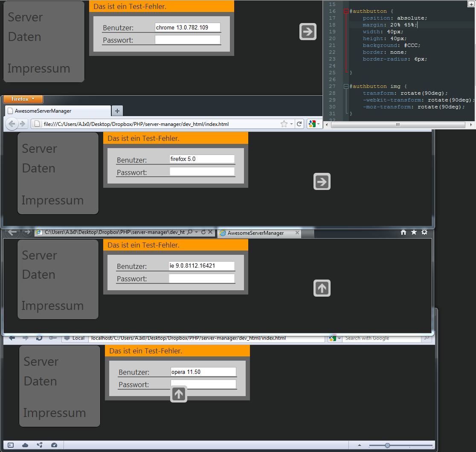Image resolution: width=476 pixels, height=452 pixels.
Task: Click Firefox bookmark star icon
Action: [284, 124]
